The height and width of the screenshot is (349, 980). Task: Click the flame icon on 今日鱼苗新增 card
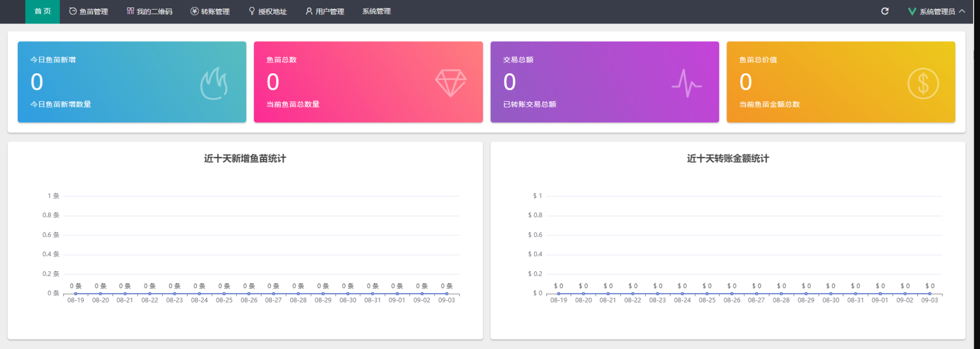[x=214, y=84]
